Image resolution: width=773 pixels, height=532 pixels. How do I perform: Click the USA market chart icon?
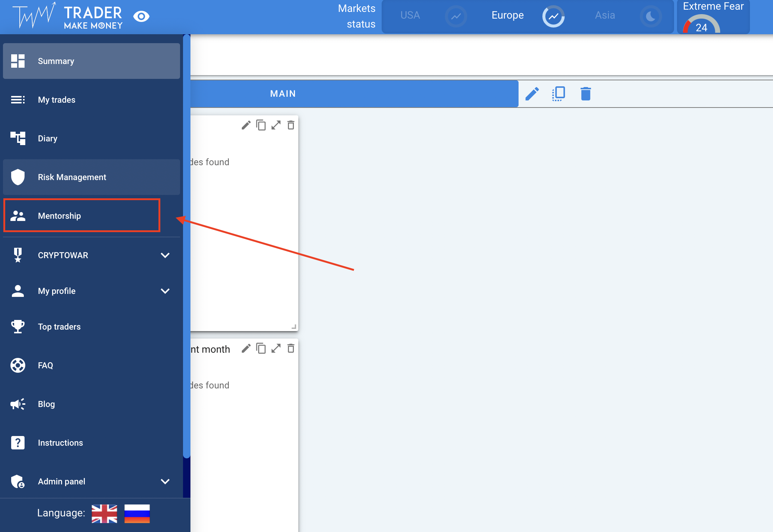click(x=456, y=16)
